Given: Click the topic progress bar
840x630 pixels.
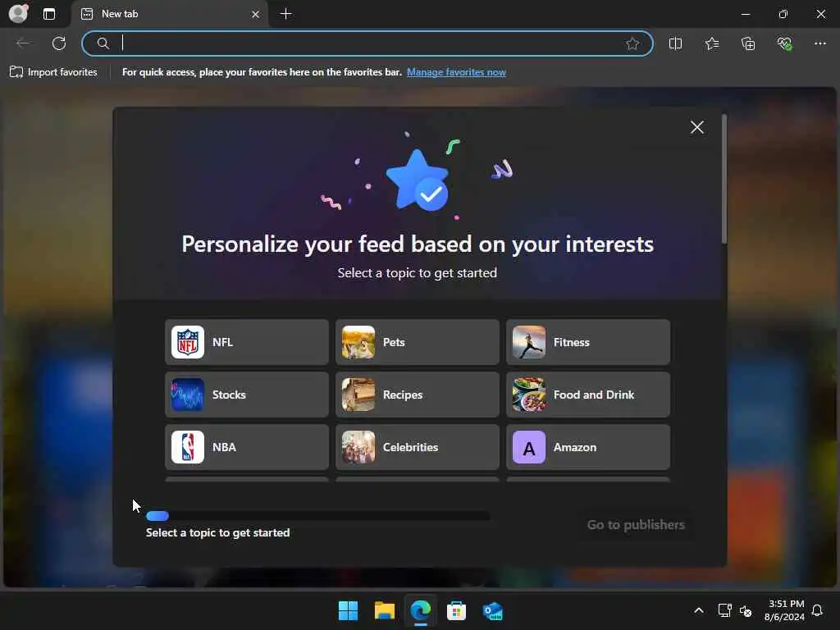Looking at the screenshot, I should (317, 515).
